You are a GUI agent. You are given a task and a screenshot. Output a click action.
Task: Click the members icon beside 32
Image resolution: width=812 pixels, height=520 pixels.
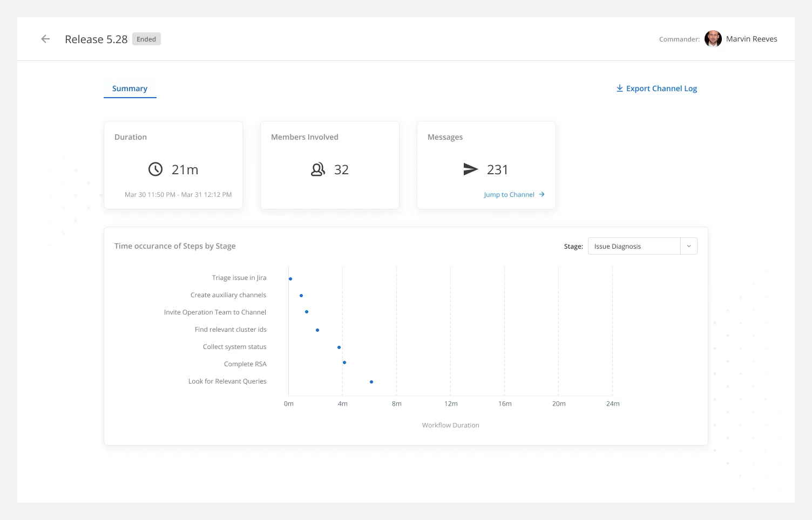(x=318, y=169)
